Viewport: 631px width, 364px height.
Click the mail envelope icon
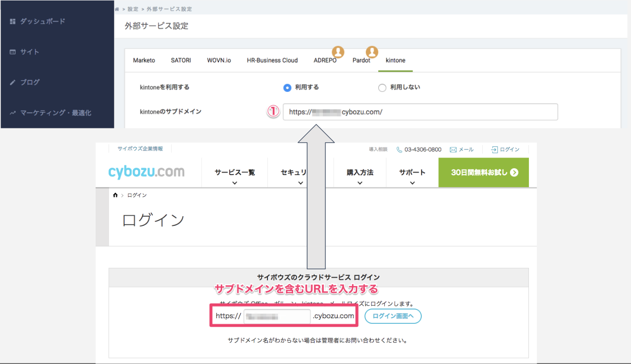click(453, 150)
